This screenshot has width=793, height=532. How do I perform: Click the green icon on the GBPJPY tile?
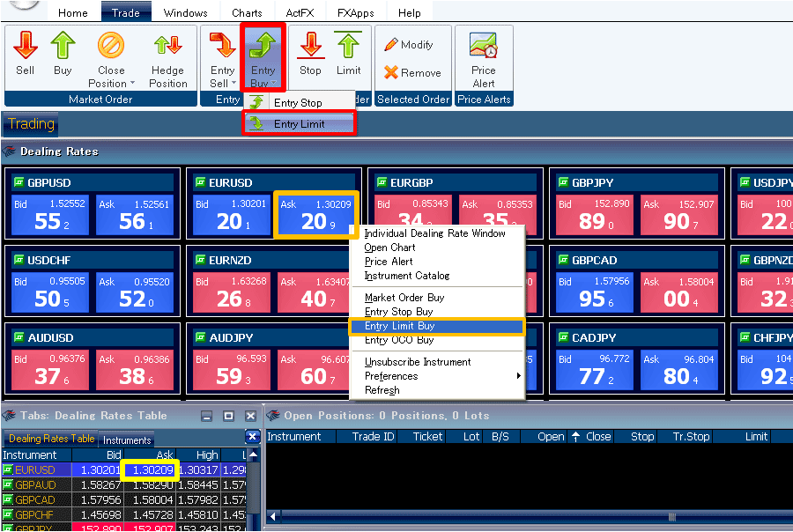coord(563,182)
